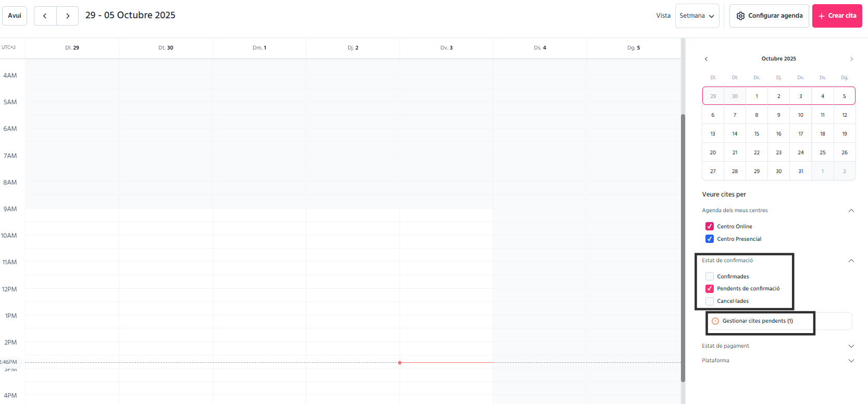The image size is (868, 404).
Task: Click warning icon beside Gestionar cites pendents
Action: click(715, 321)
